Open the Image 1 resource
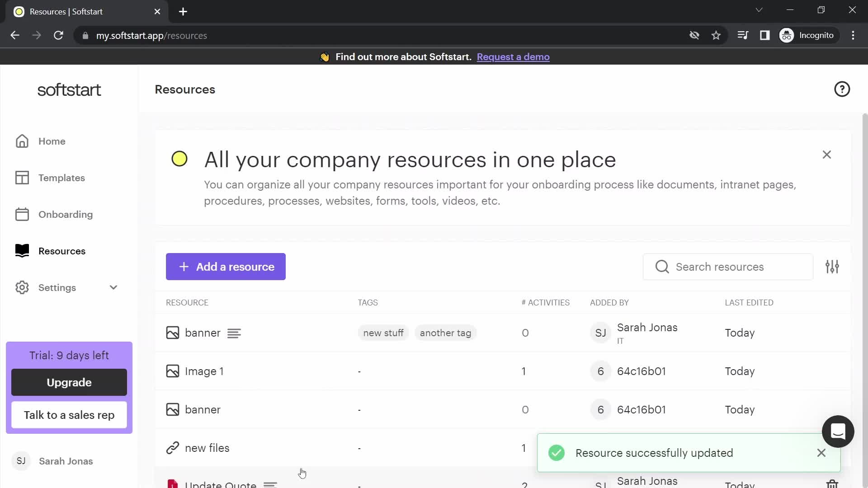This screenshot has width=868, height=488. tap(204, 371)
